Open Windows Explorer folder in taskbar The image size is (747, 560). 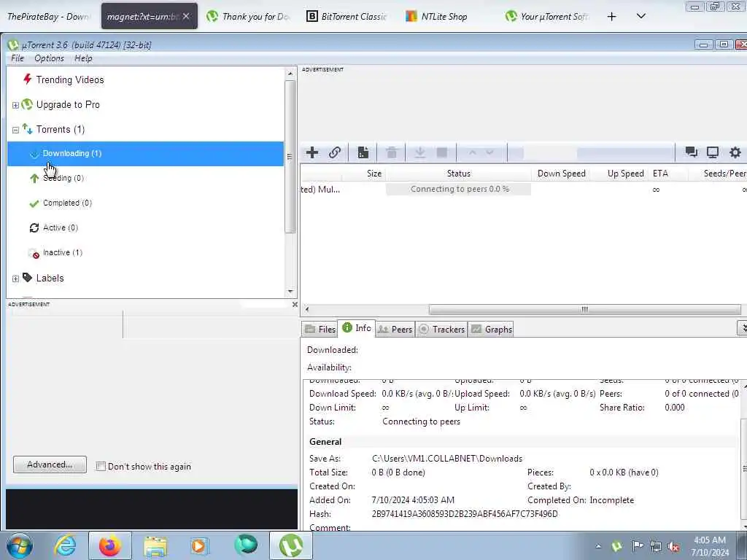(x=155, y=545)
